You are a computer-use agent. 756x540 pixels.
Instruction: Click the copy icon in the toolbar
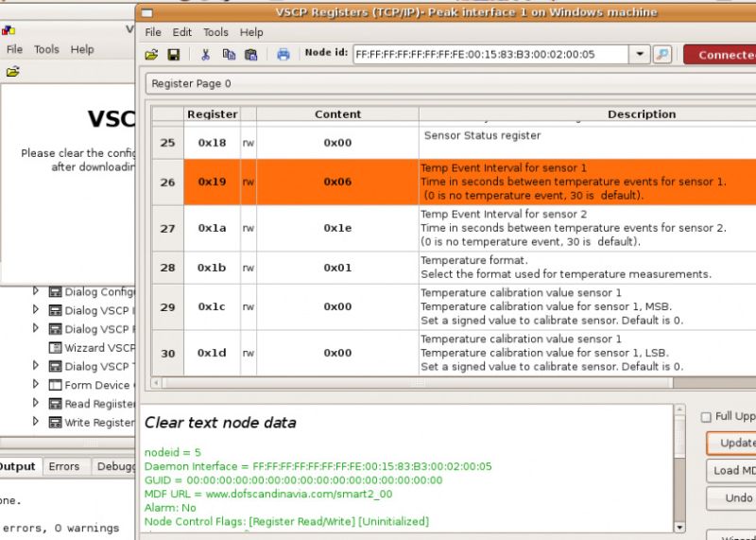pyautogui.click(x=229, y=55)
